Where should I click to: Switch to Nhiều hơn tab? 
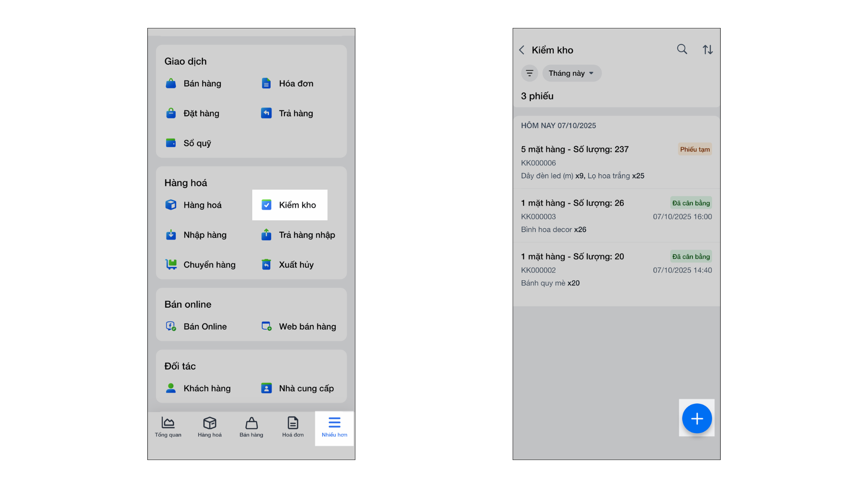(334, 427)
